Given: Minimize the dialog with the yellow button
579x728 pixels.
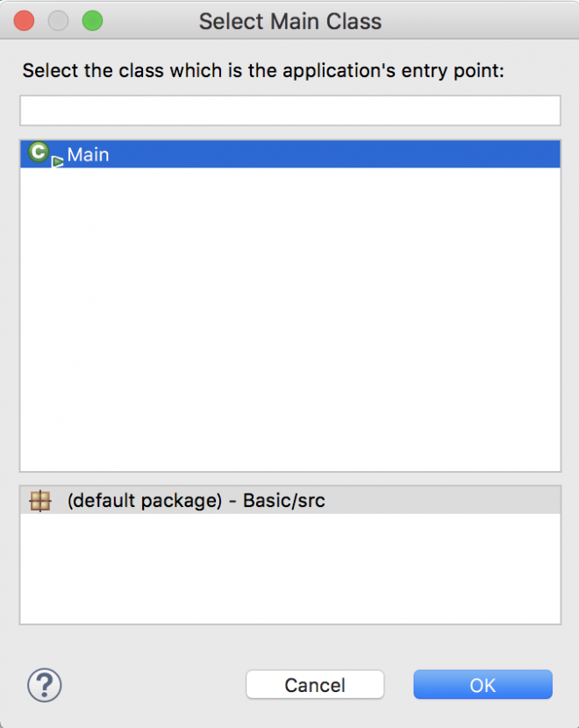Looking at the screenshot, I should coord(58,20).
